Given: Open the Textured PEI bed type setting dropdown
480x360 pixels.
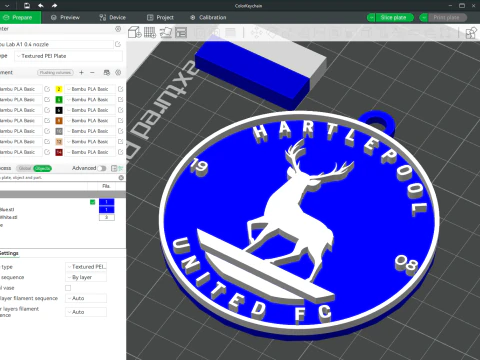Looking at the screenshot, I should pyautogui.click(x=86, y=267).
